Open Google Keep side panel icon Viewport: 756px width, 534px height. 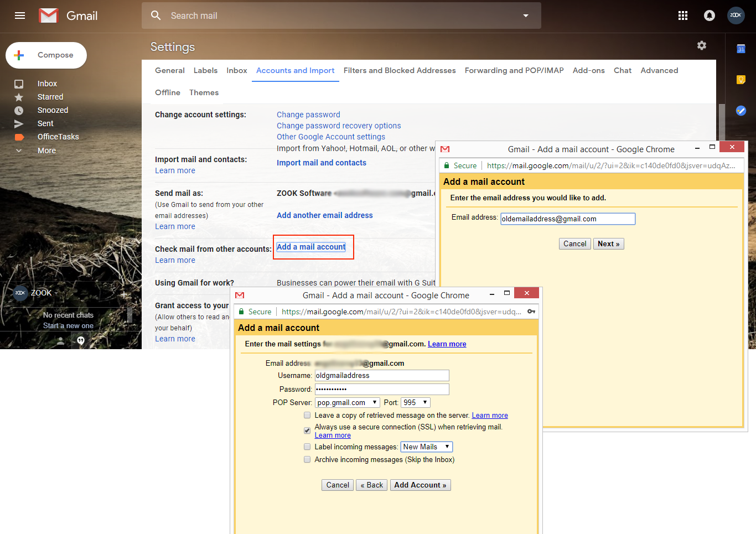(x=741, y=80)
